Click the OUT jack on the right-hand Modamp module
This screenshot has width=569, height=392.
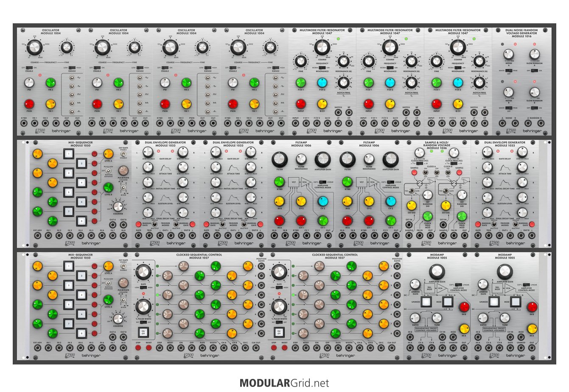tap(532, 348)
